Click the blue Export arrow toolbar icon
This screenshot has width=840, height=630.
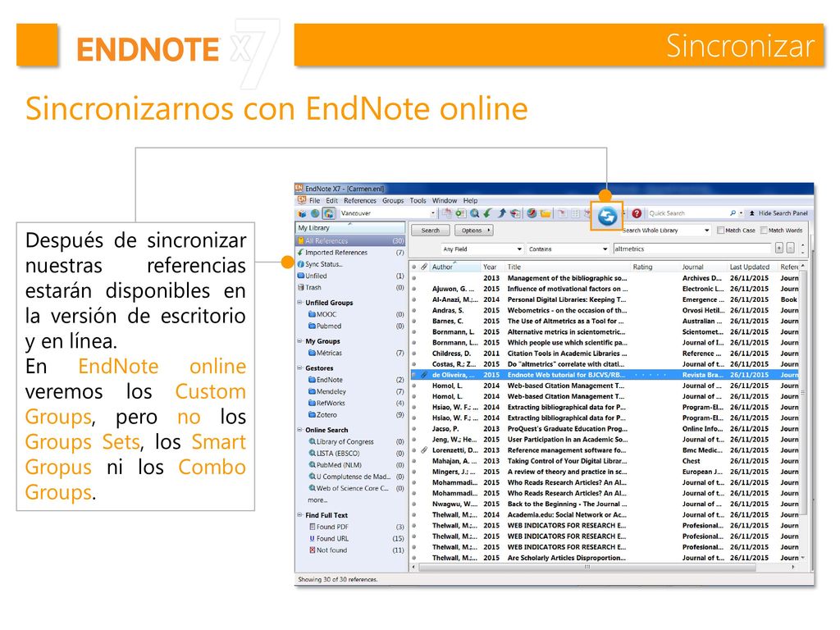click(502, 213)
